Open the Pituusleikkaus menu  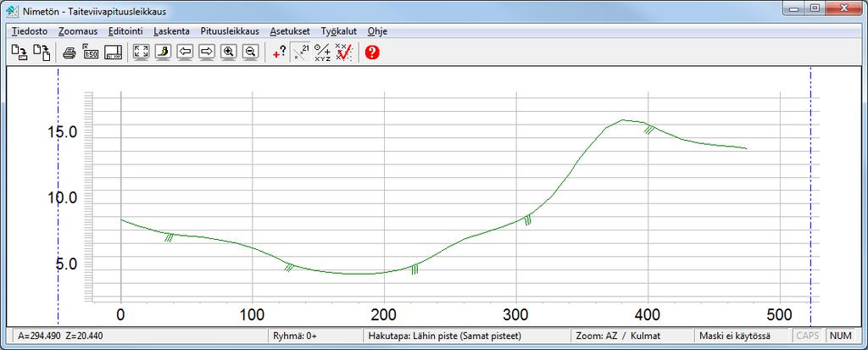[x=230, y=31]
